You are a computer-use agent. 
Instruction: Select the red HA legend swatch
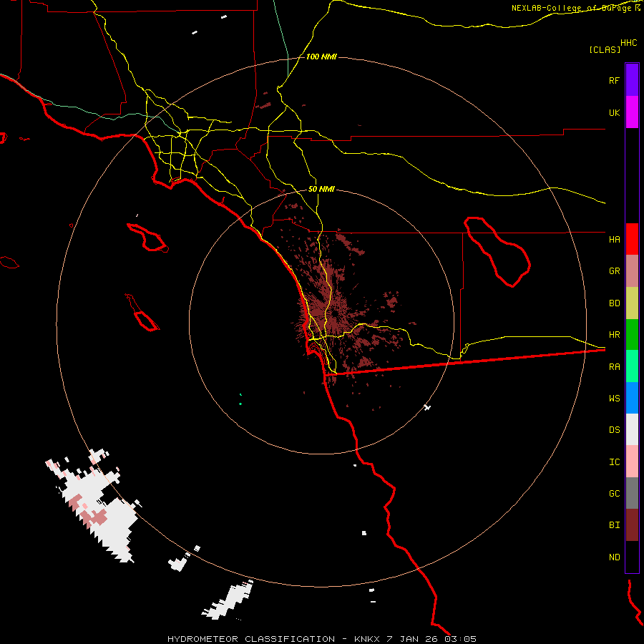click(632, 239)
